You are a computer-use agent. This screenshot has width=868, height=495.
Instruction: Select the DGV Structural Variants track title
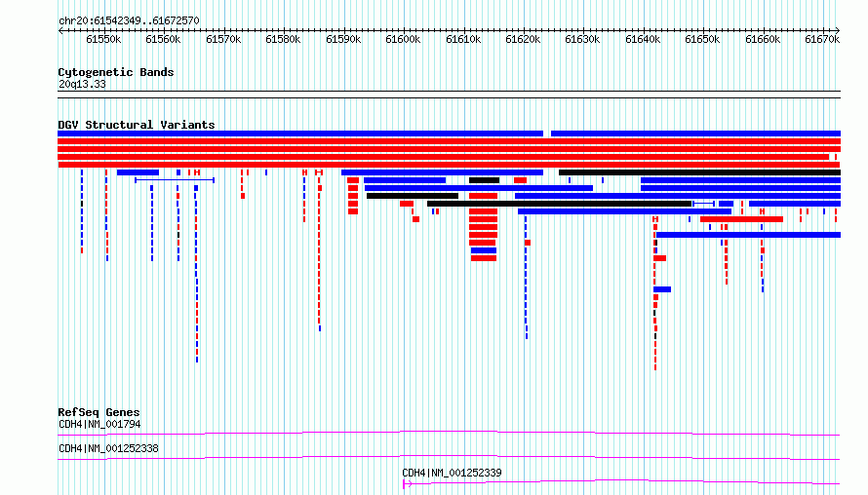[137, 125]
